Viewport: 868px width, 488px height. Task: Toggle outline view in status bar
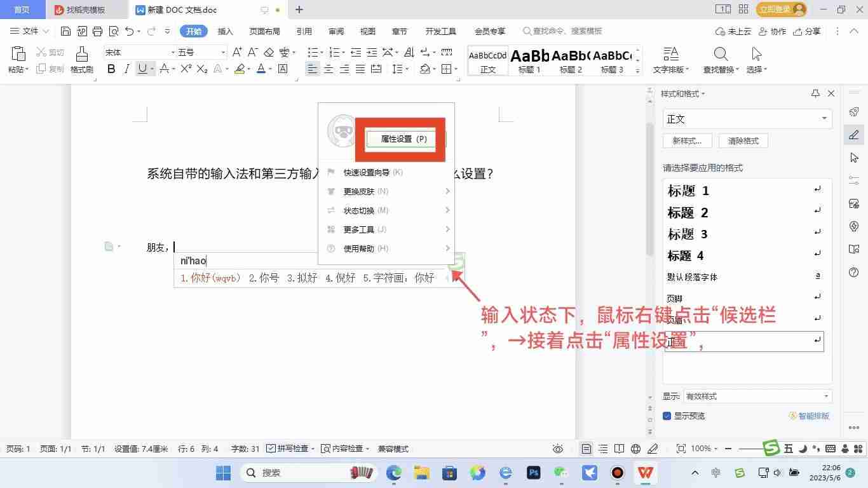[x=603, y=449]
